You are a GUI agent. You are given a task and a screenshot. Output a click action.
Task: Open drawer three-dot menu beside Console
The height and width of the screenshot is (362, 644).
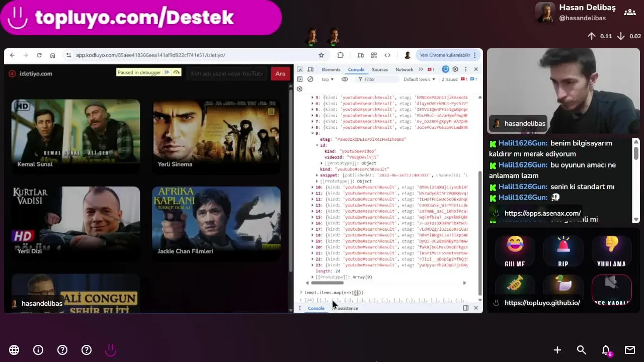coord(300,308)
